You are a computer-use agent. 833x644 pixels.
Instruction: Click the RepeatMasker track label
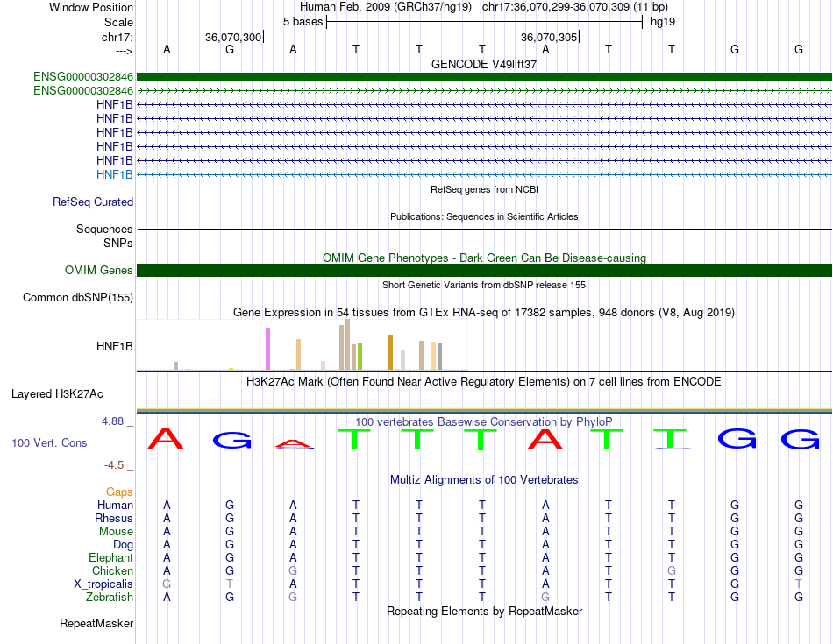coord(96,623)
